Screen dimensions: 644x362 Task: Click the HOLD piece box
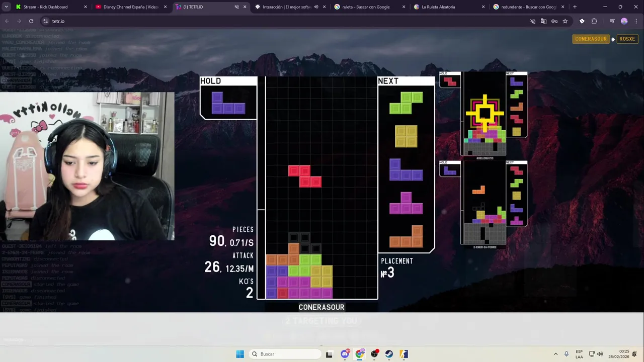pyautogui.click(x=228, y=98)
